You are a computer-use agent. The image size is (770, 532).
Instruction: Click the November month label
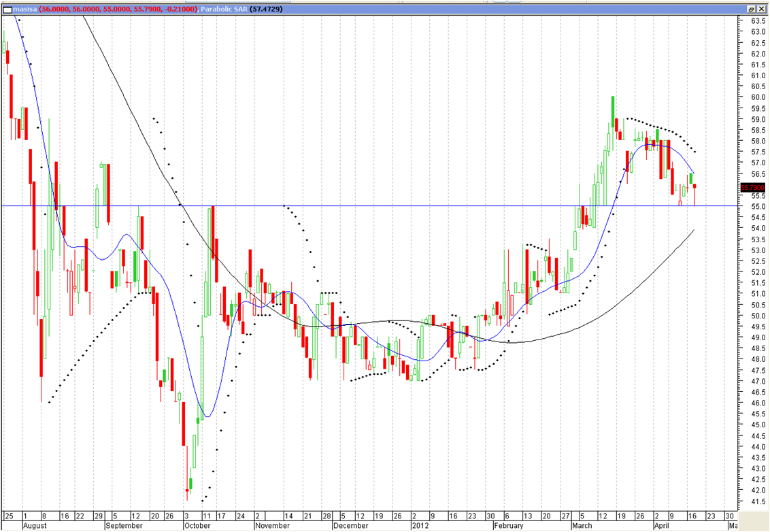[x=273, y=526]
